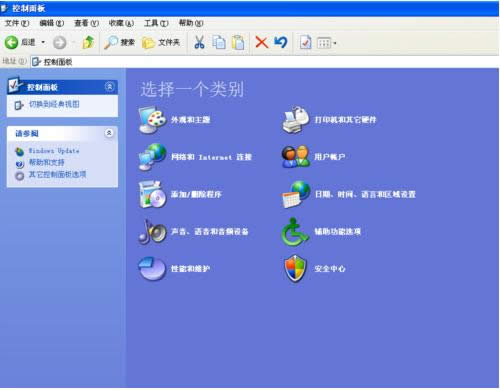Open Add/Remove Programs CD icon
500x390 pixels.
152,194
